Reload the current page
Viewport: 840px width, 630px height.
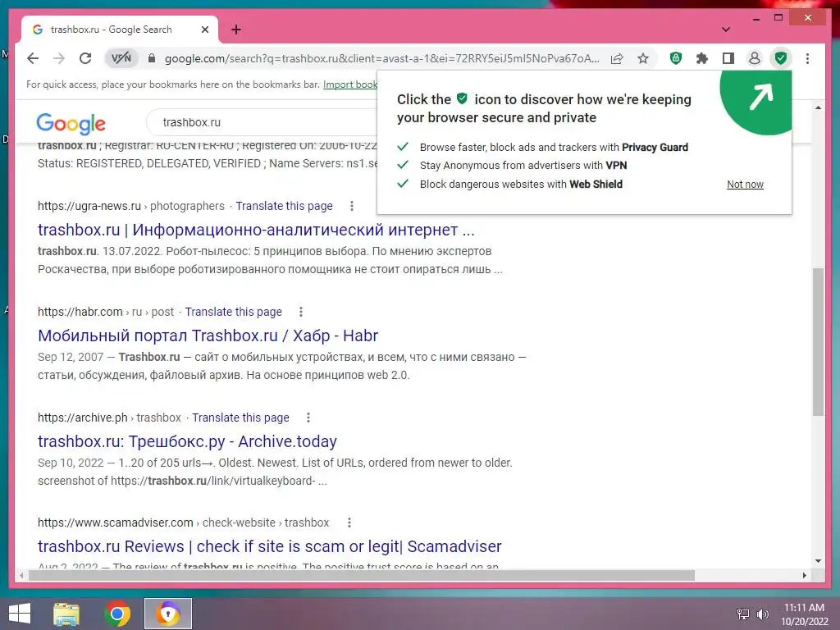[85, 58]
